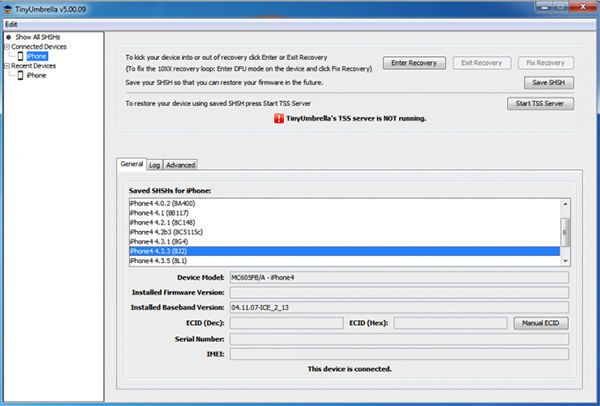600x406 pixels.
Task: Collapse the Connected Devices tree node
Action: pos(7,47)
